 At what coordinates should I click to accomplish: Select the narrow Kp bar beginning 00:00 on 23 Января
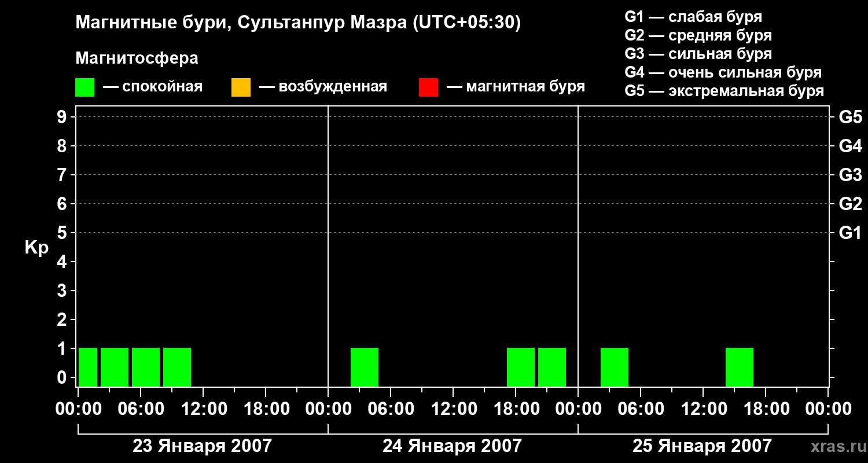[x=88, y=367]
